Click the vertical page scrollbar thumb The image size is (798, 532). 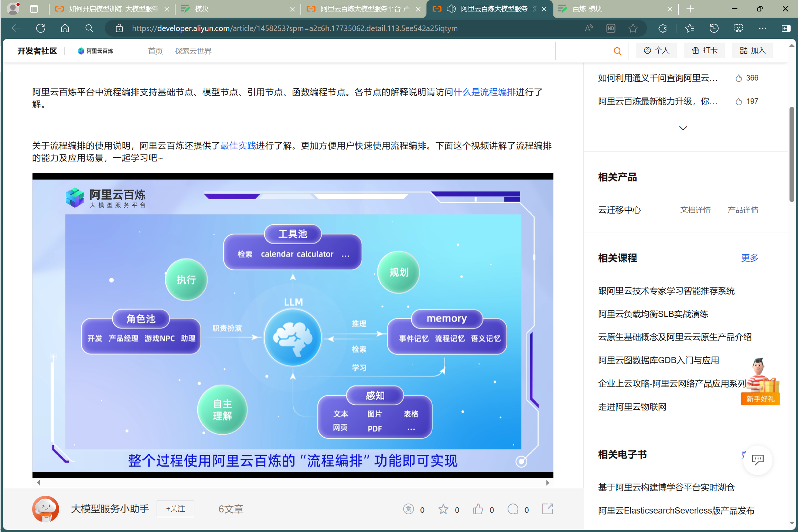792,154
